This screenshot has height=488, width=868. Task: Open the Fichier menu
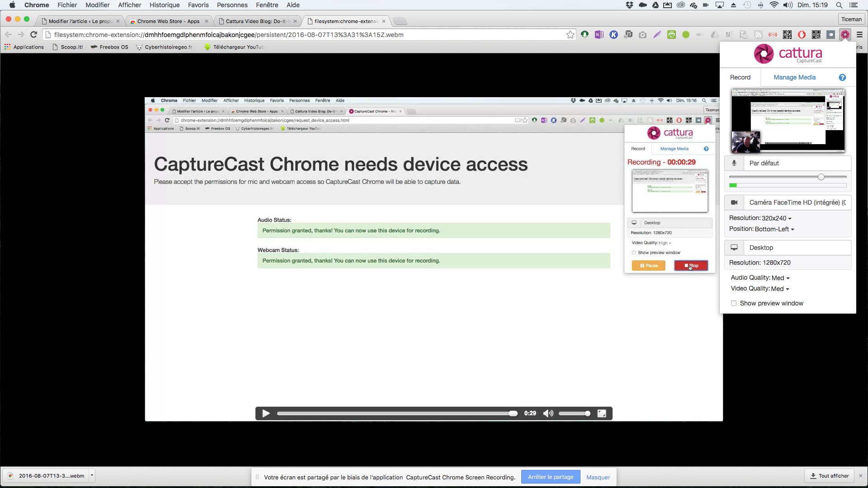pos(67,5)
